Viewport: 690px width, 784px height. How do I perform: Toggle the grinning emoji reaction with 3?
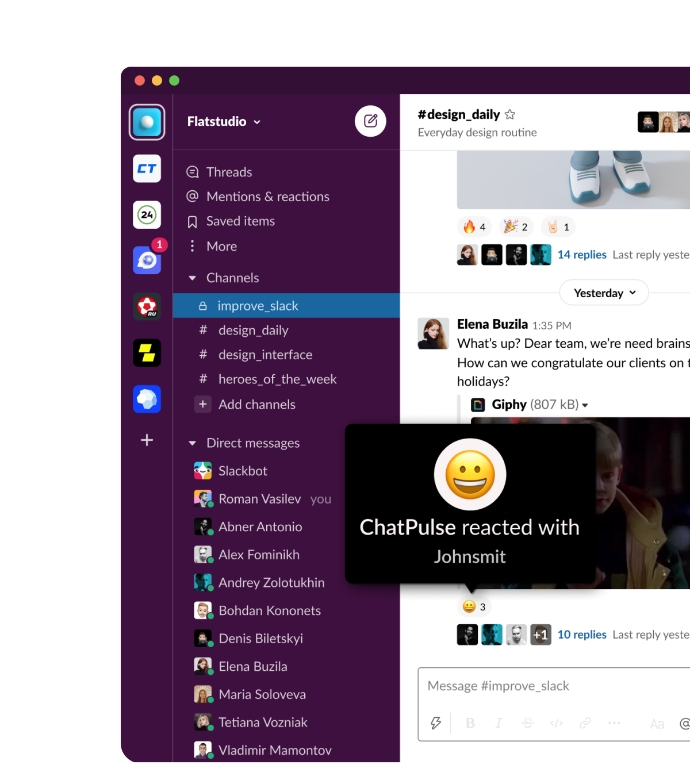coord(475,607)
